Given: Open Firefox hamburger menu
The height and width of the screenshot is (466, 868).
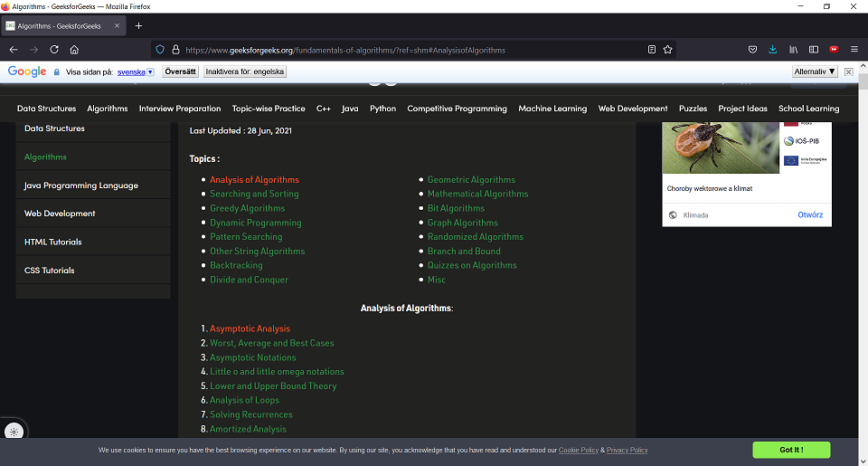Looking at the screenshot, I should tap(854, 50).
